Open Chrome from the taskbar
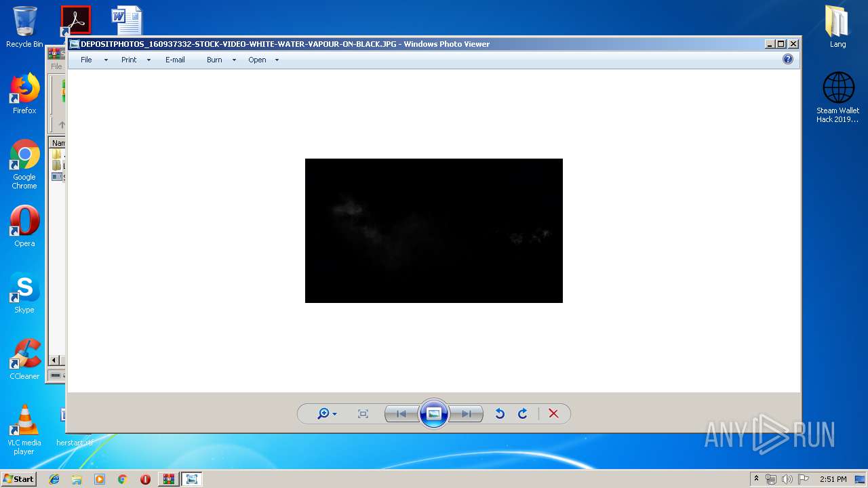 coord(122,479)
